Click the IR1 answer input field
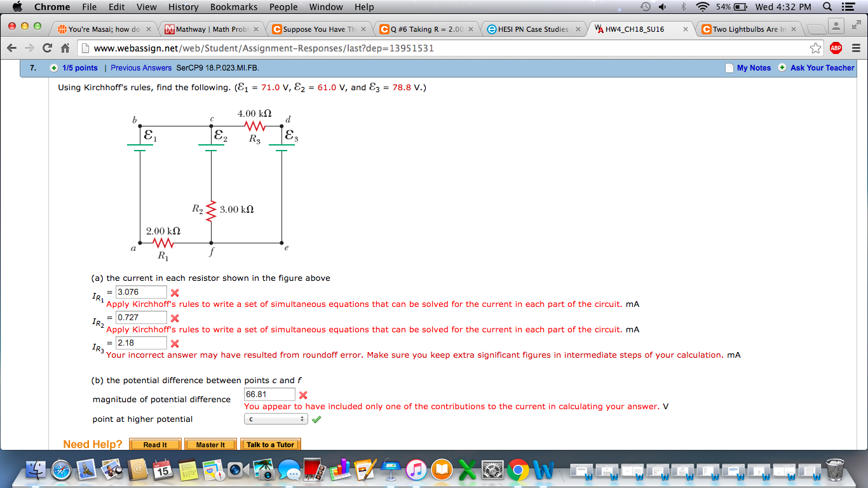868x488 pixels. pyautogui.click(x=141, y=292)
